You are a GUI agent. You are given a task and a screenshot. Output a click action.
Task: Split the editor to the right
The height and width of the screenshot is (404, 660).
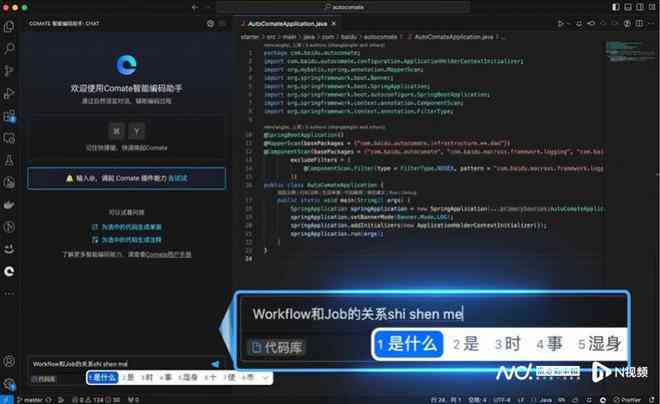coord(639,24)
